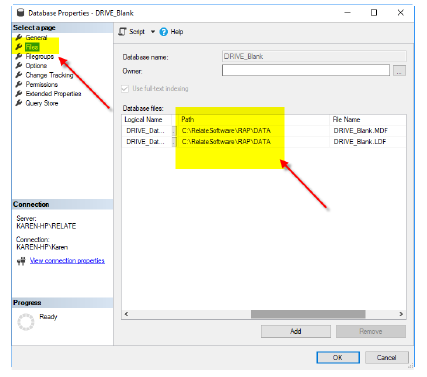Viewport: 427px width, 377px height.
Task: Maximize the Database Properties window
Action: pyautogui.click(x=374, y=13)
